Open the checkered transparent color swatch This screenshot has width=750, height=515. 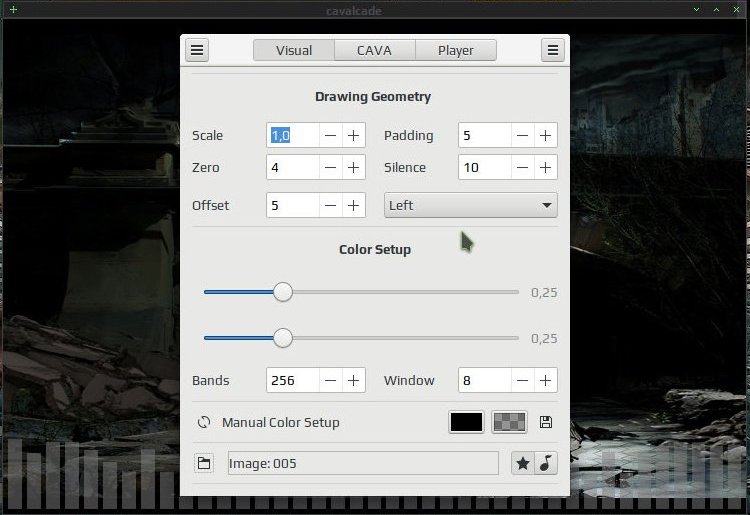click(x=509, y=422)
